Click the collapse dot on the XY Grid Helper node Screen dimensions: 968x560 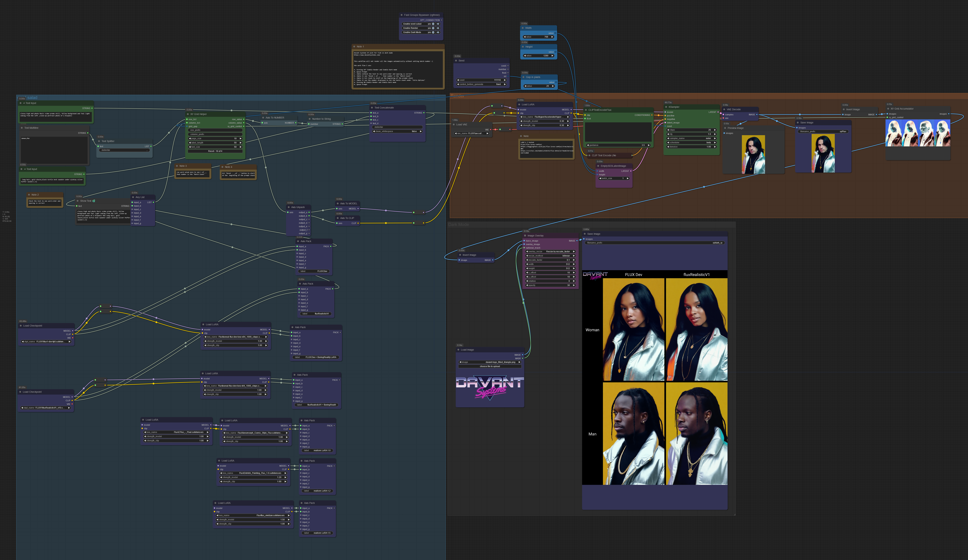[188, 114]
